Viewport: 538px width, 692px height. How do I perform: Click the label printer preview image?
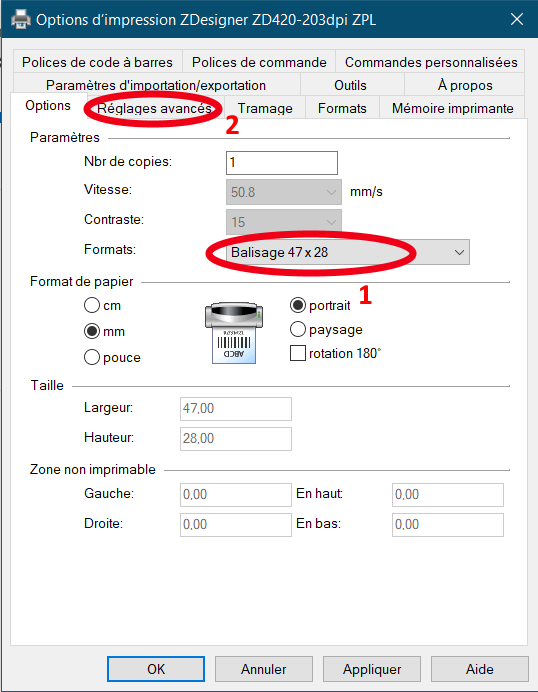[234, 333]
